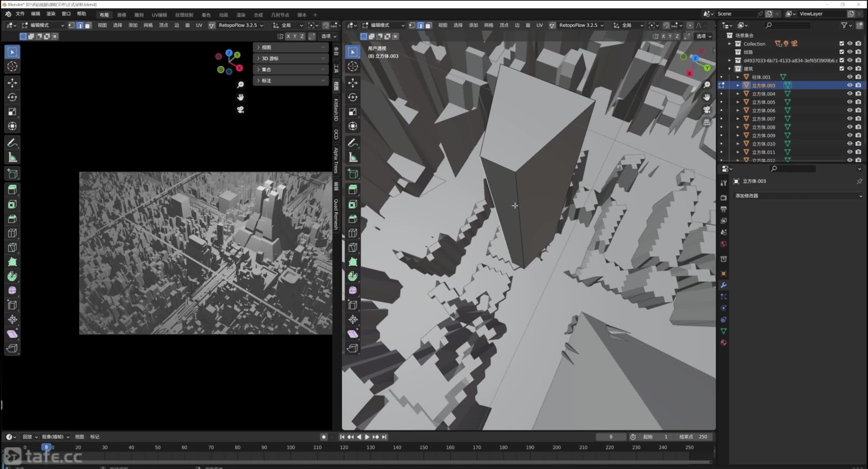Viewport: 868px width, 469px height.
Task: Jump to last frame in timeline
Action: tap(384, 437)
